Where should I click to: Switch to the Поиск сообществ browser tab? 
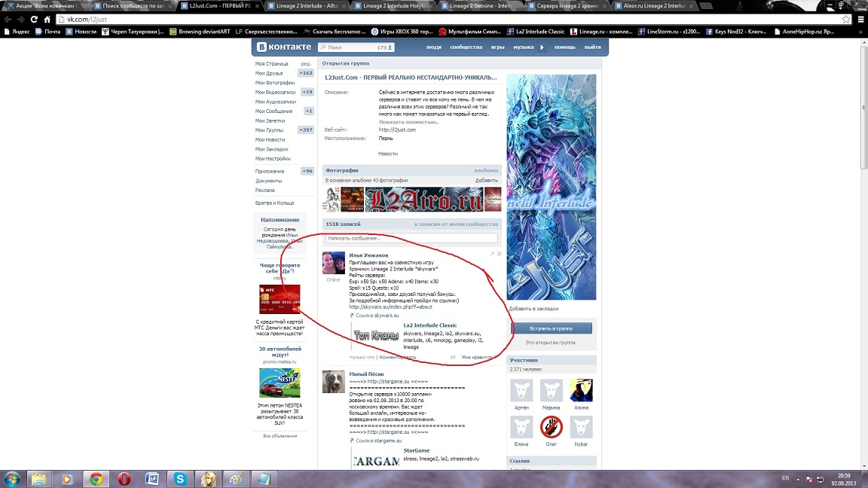133,6
